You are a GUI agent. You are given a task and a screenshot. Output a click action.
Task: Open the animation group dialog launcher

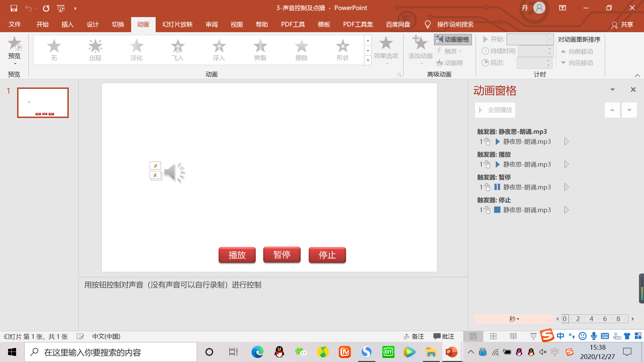399,75
